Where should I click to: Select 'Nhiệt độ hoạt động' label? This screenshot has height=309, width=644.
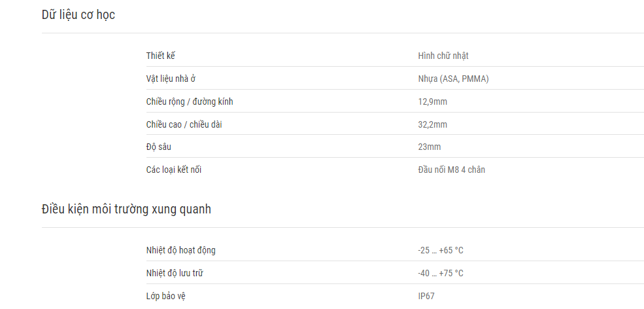pyautogui.click(x=180, y=250)
